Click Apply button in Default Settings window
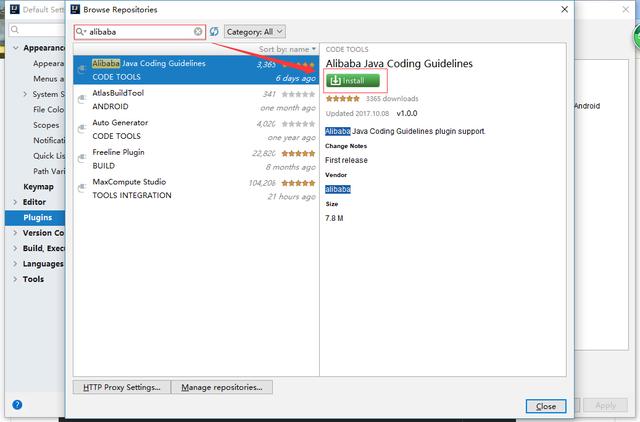 point(605,405)
